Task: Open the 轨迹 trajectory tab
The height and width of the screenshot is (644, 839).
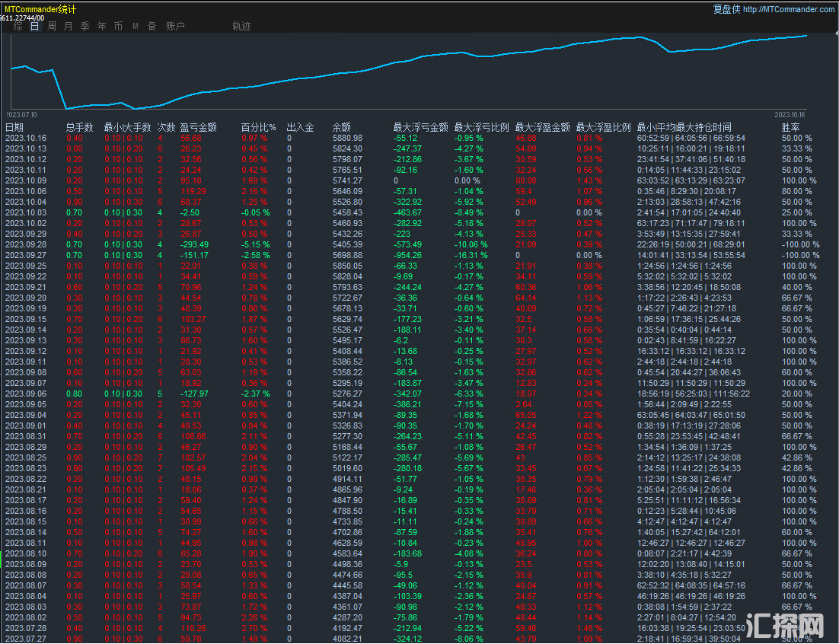Action: pos(241,26)
